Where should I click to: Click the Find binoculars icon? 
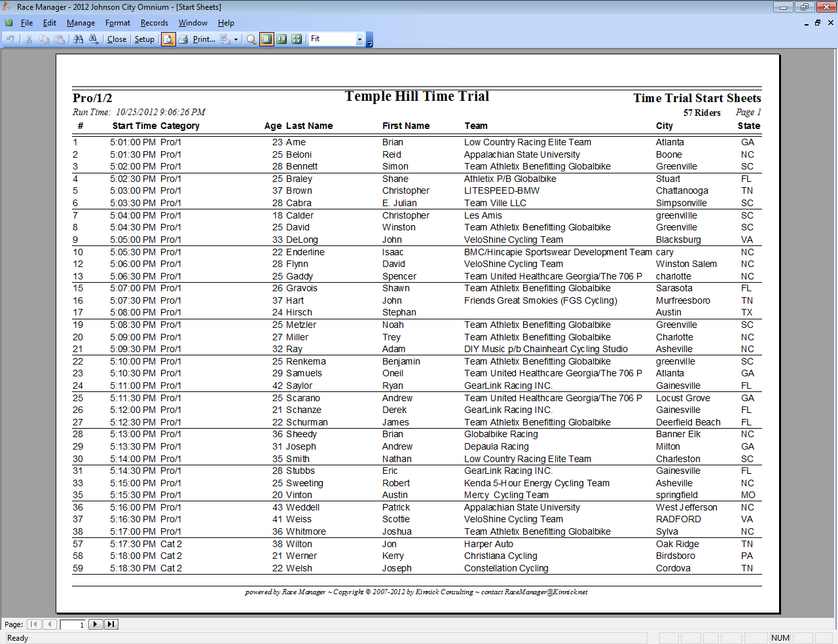pos(79,39)
